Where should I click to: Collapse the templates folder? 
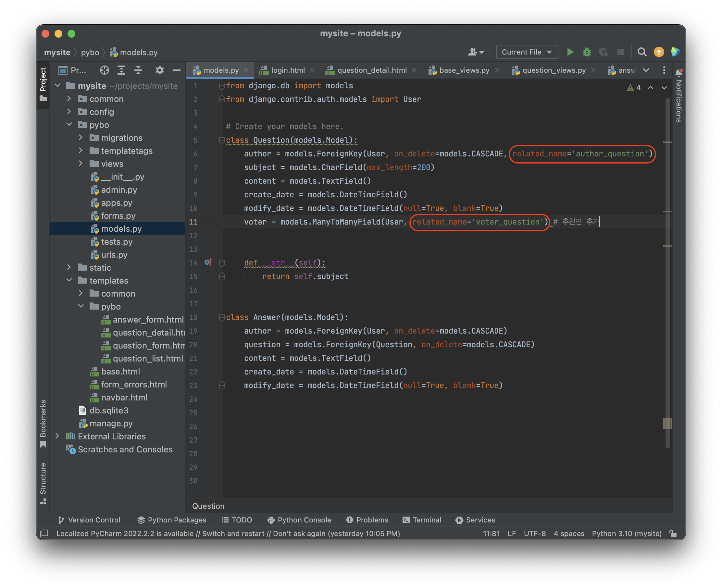[x=69, y=280]
